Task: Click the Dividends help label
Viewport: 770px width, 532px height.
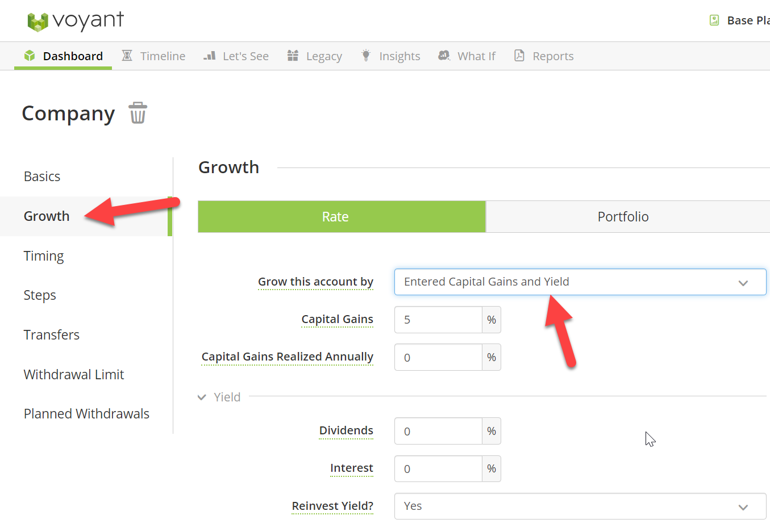Action: pyautogui.click(x=346, y=430)
